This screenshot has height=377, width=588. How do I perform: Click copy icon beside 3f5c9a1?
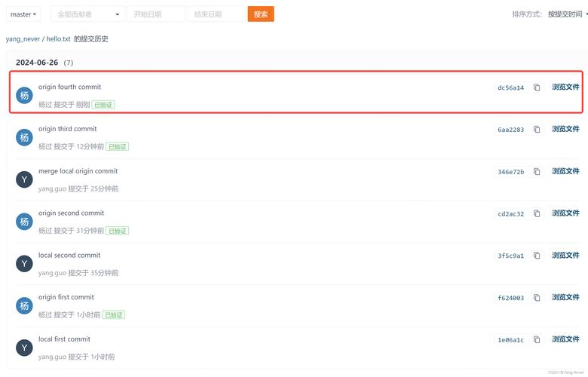pyautogui.click(x=537, y=256)
